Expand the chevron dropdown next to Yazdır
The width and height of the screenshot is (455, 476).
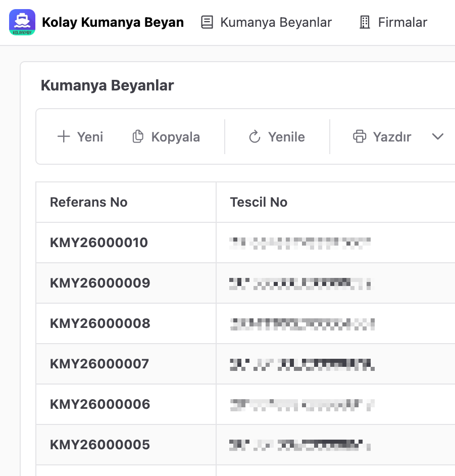pyautogui.click(x=437, y=137)
